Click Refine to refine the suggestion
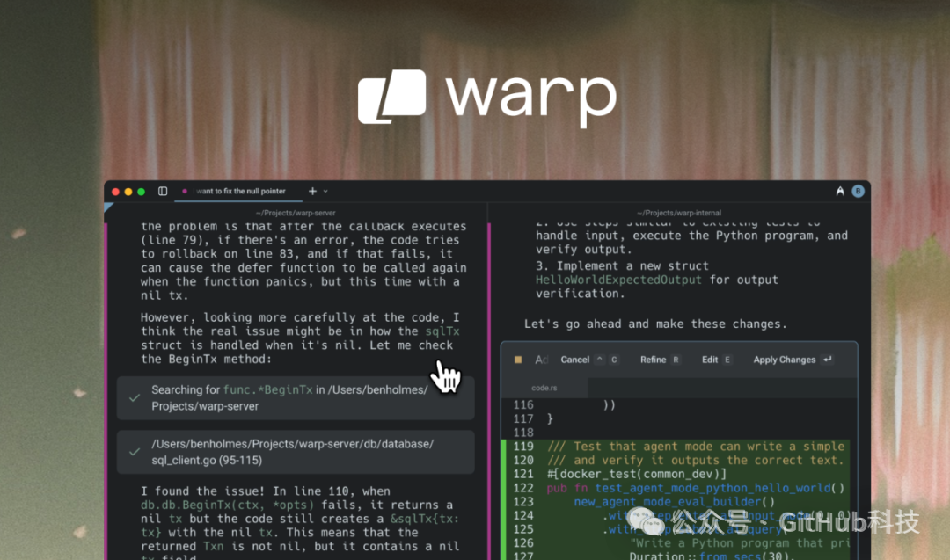Image resolution: width=950 pixels, height=560 pixels. pos(653,360)
